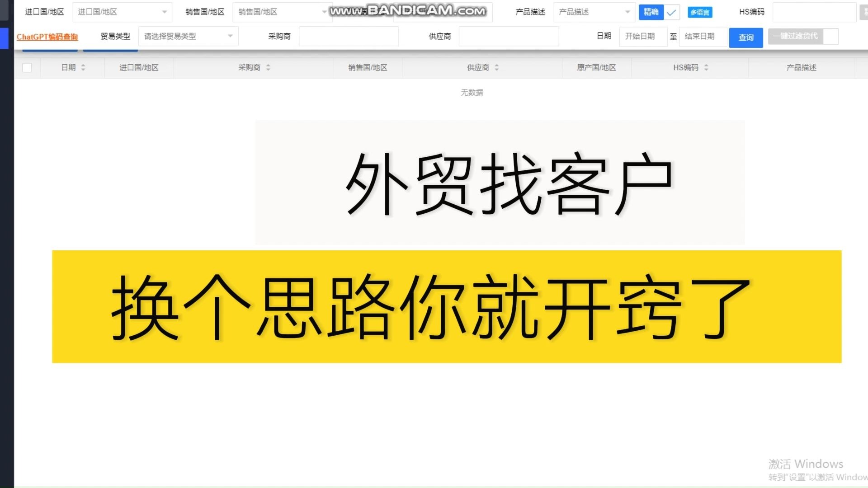The image size is (868, 488).
Task: Click the HS编码 input field
Action: pyautogui.click(x=814, y=12)
